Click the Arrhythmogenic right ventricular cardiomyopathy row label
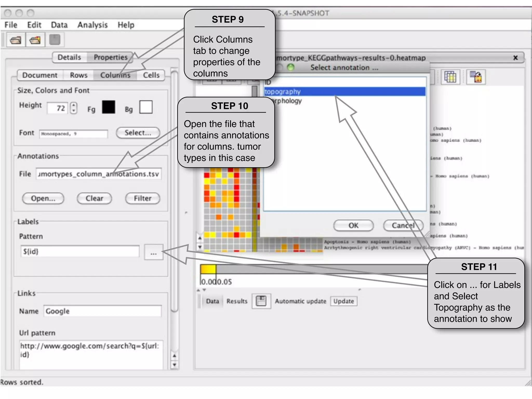532x399 pixels. point(424,248)
